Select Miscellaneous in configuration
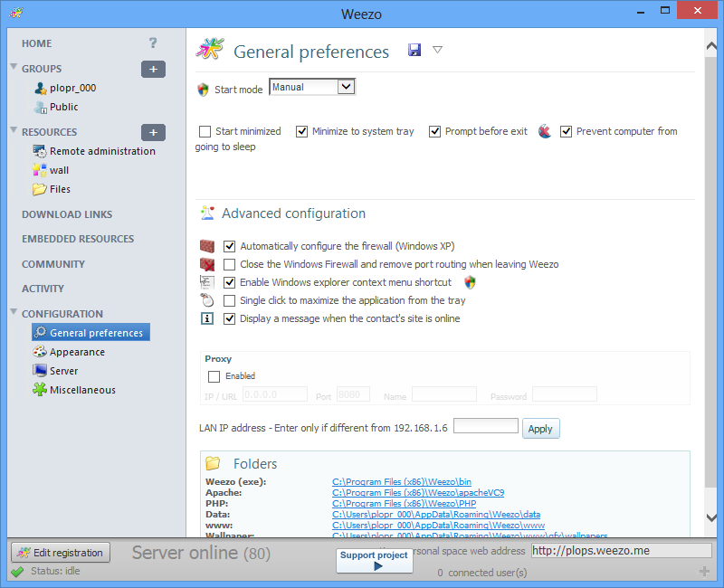This screenshot has width=724, height=588. pos(82,390)
